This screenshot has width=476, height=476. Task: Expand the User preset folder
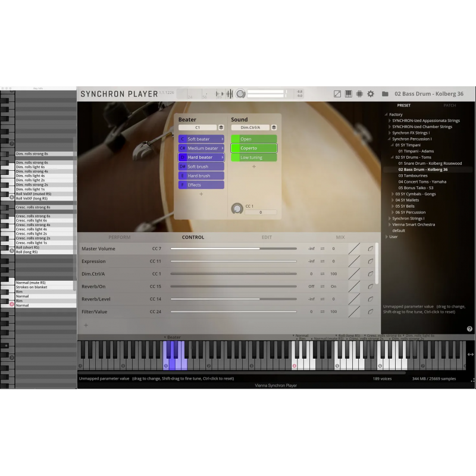click(x=386, y=236)
